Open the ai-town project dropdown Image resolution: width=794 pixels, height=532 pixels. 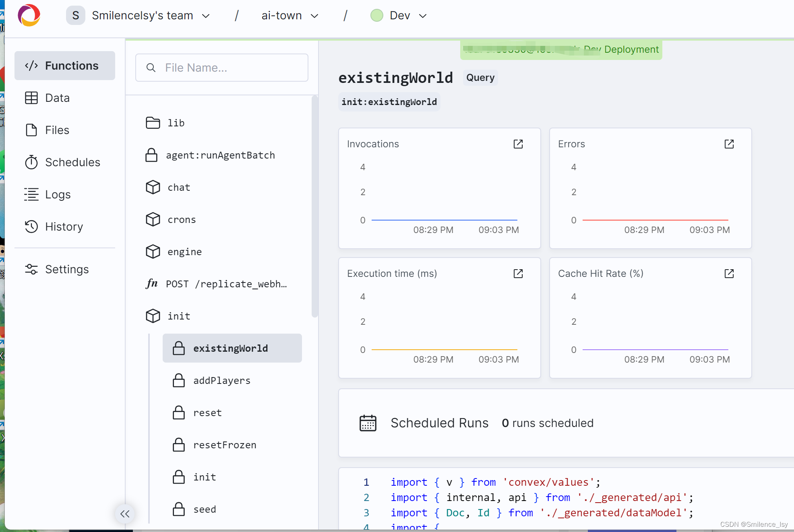(290, 16)
